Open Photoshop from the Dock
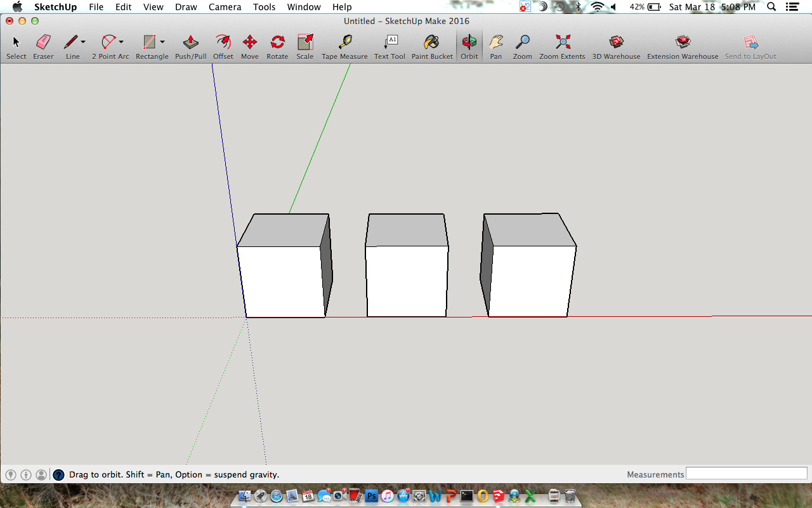812x508 pixels. tap(372, 496)
